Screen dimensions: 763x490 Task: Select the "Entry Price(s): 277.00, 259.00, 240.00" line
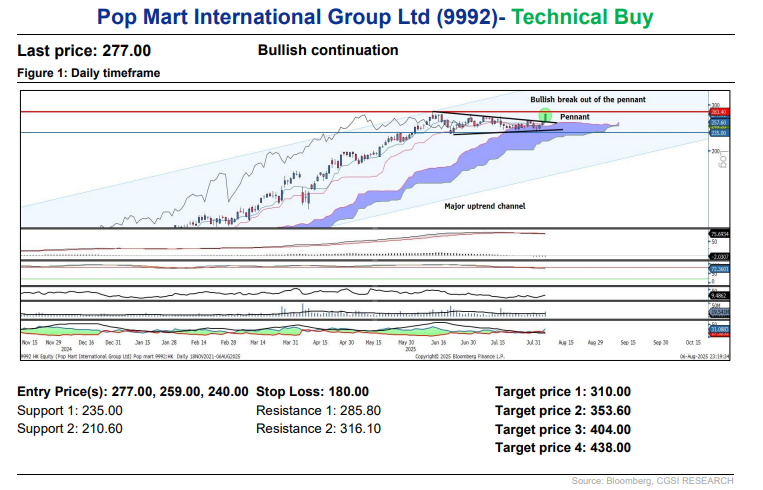click(132, 392)
